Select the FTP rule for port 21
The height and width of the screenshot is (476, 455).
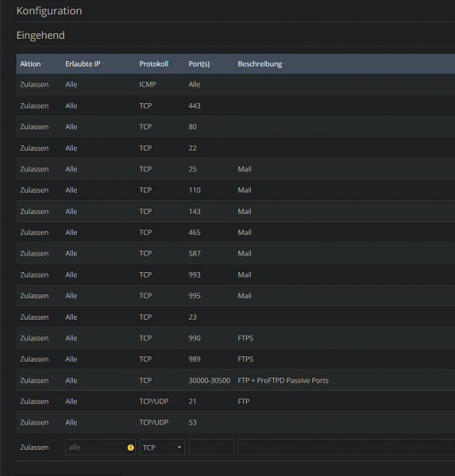[x=236, y=401]
